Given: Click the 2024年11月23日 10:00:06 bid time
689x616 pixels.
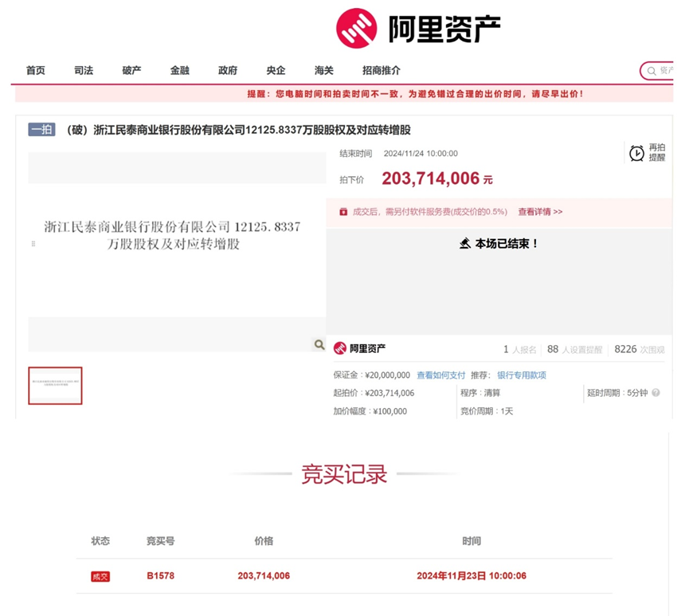Looking at the screenshot, I should 472,576.
